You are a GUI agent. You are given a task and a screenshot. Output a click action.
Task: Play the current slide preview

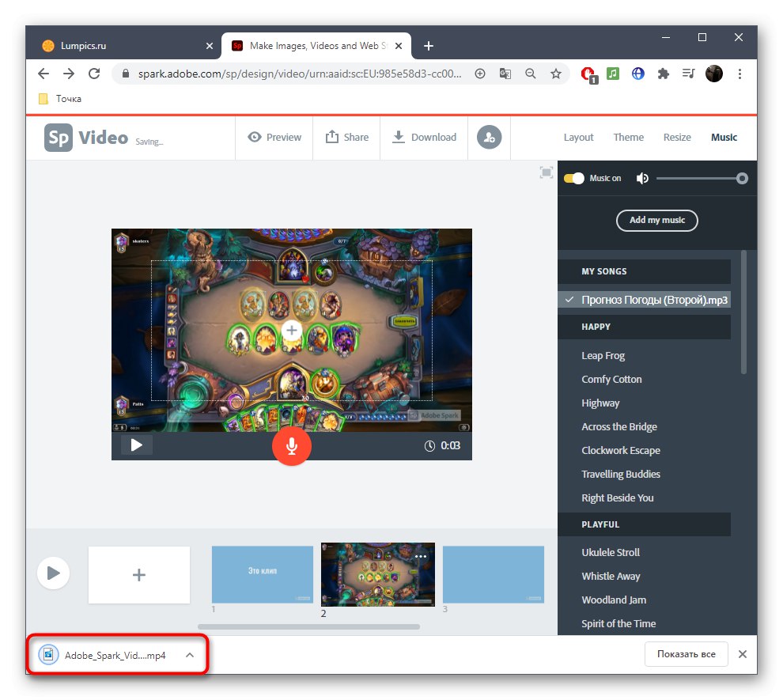coord(136,445)
